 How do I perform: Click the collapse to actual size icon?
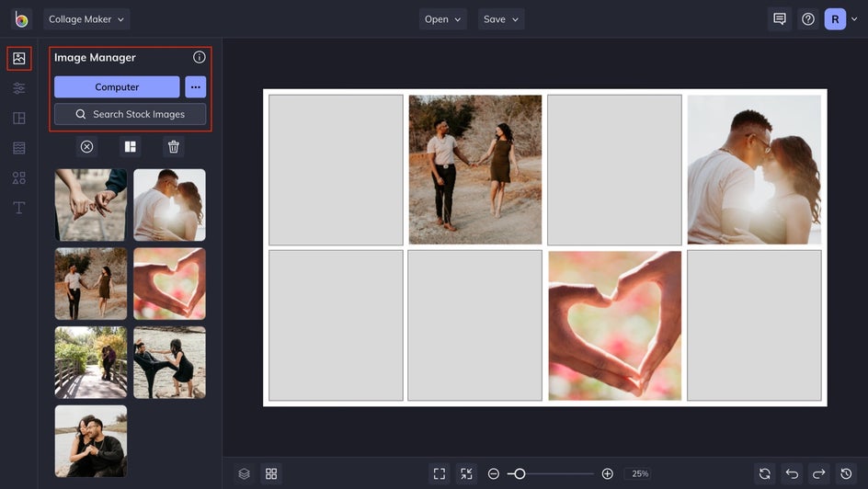click(x=467, y=473)
